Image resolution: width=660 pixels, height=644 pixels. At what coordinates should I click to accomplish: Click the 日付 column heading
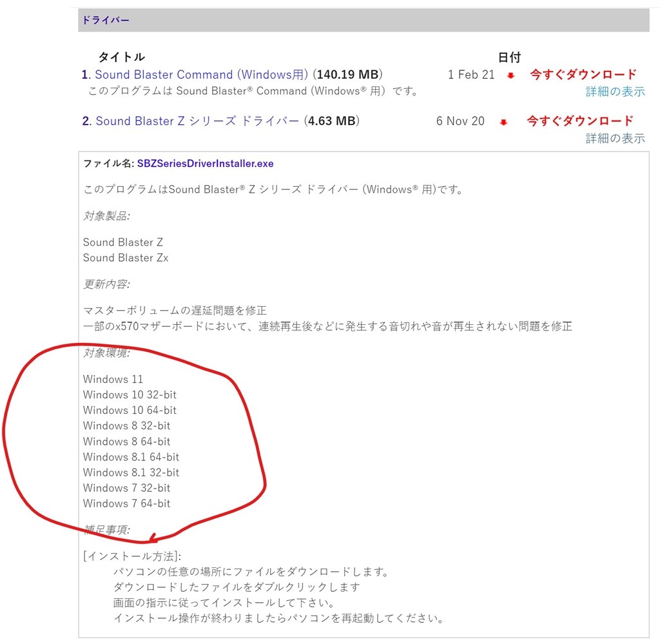pos(509,57)
